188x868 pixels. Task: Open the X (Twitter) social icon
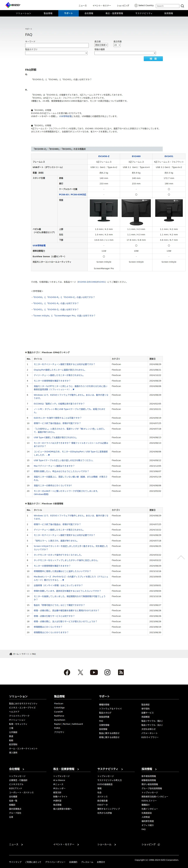[80, 672]
